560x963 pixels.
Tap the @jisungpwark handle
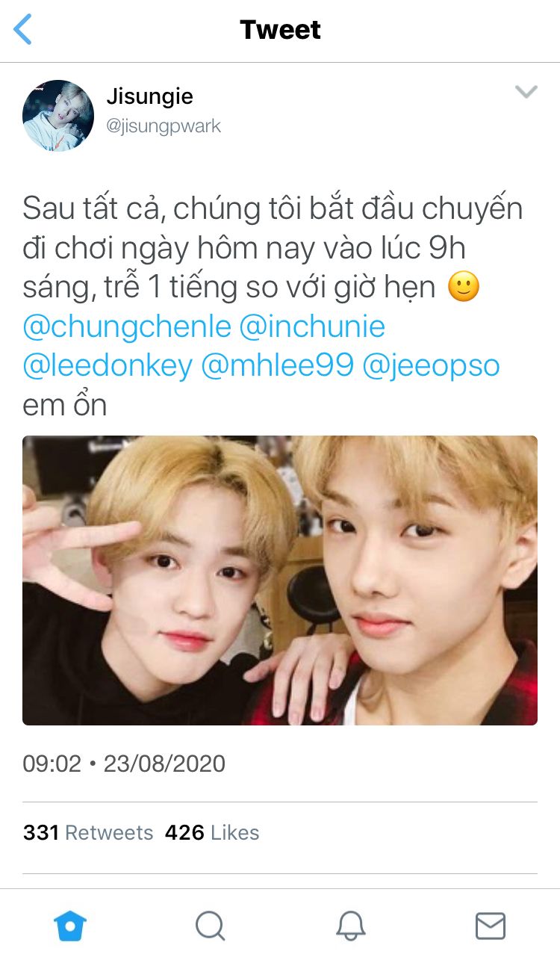(x=164, y=126)
